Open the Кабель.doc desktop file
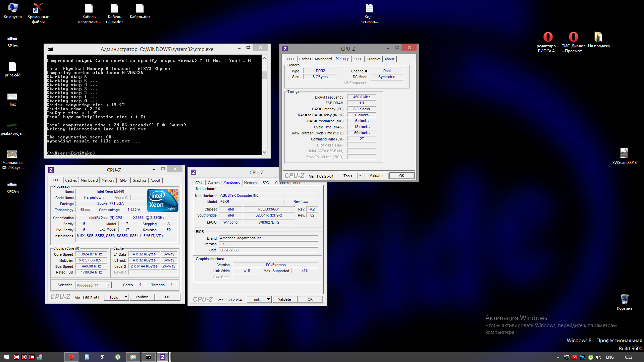The width and height of the screenshot is (644, 362). (140, 11)
